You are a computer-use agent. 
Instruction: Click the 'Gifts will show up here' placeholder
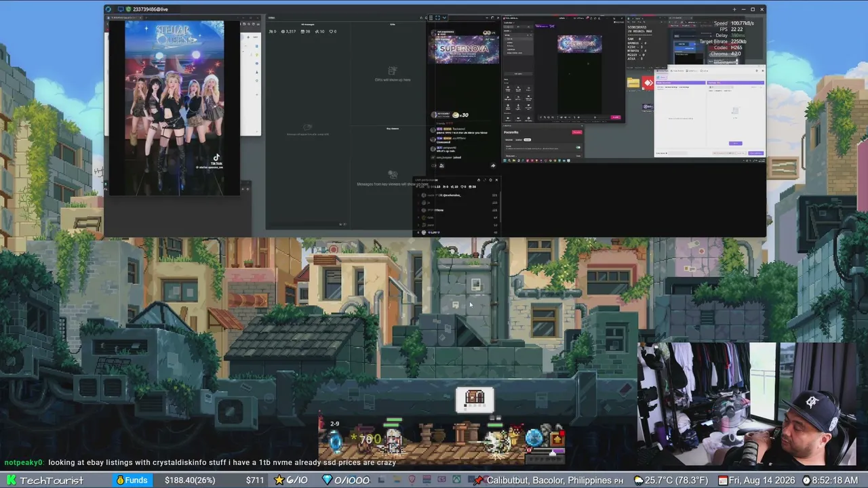(x=392, y=80)
